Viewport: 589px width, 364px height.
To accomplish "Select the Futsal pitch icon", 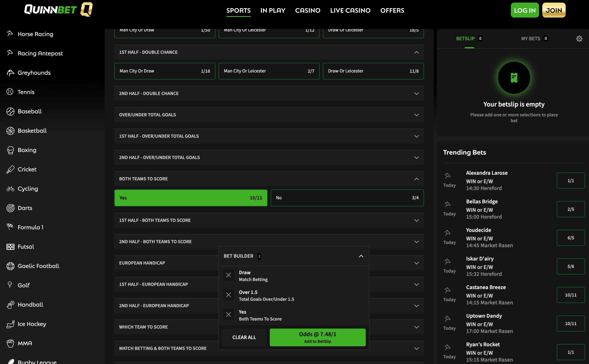I will coord(10,247).
